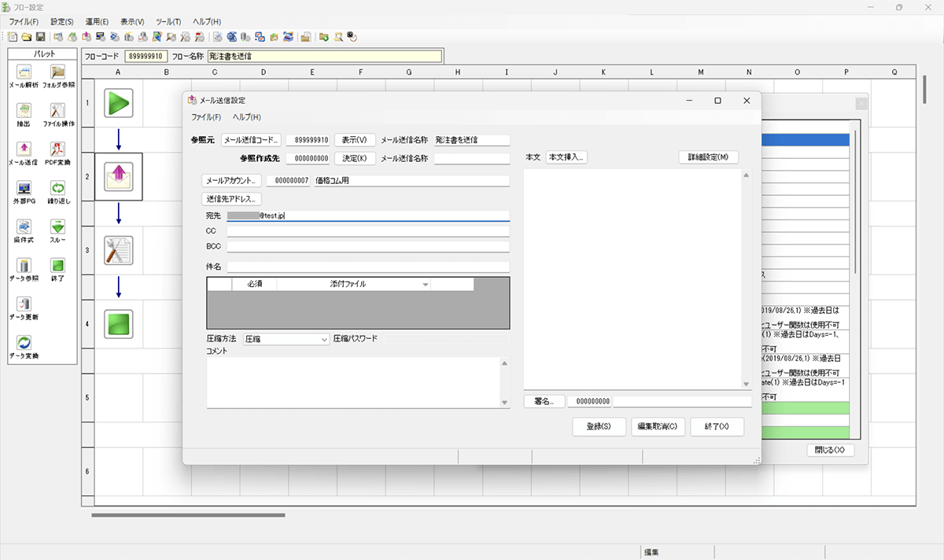The width and height of the screenshot is (944, 560).
Task: Click the green start node in row 1
Action: (x=118, y=103)
